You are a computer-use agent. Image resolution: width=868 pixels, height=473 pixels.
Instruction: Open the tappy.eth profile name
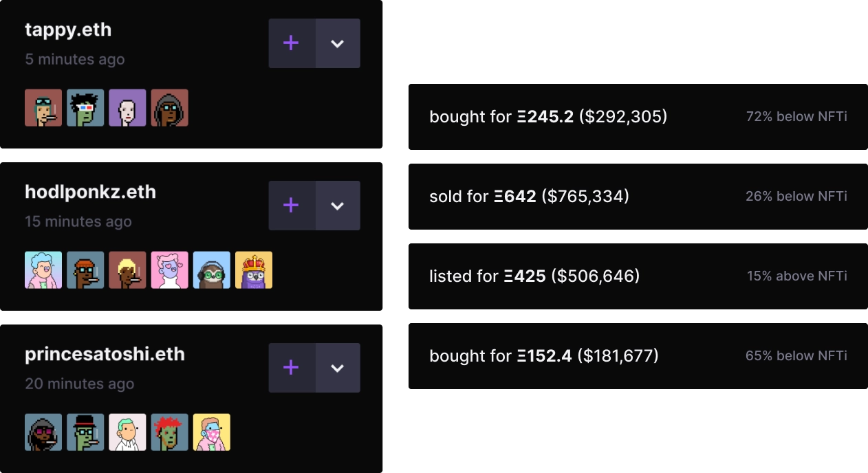[x=68, y=30]
